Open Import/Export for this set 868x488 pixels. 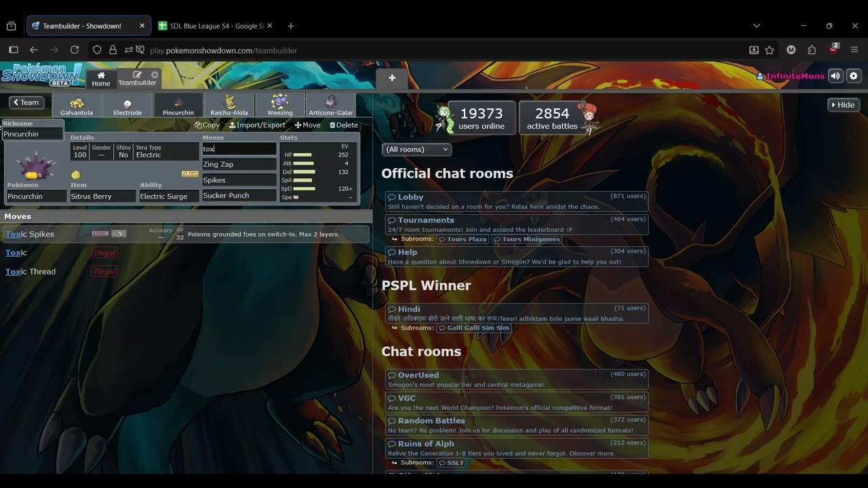[x=257, y=125]
